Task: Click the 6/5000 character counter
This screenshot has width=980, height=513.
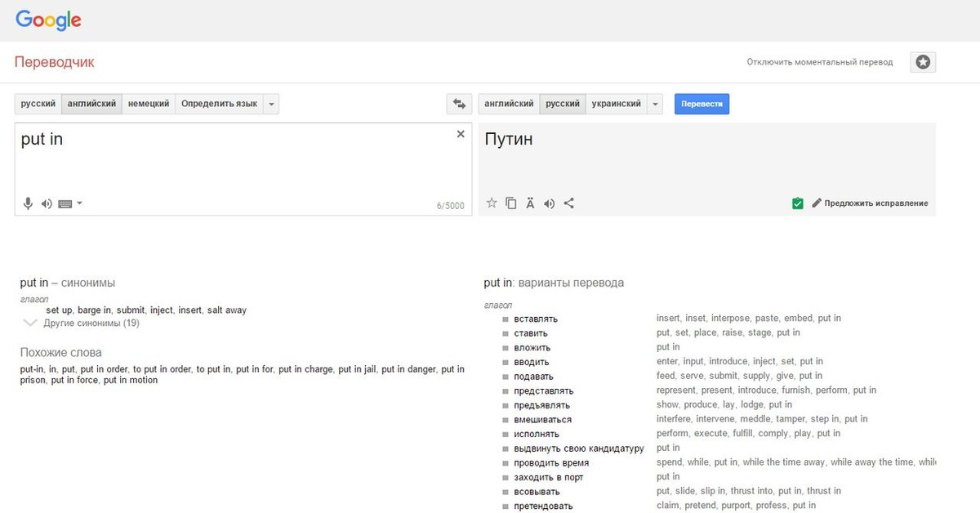Action: [x=450, y=206]
